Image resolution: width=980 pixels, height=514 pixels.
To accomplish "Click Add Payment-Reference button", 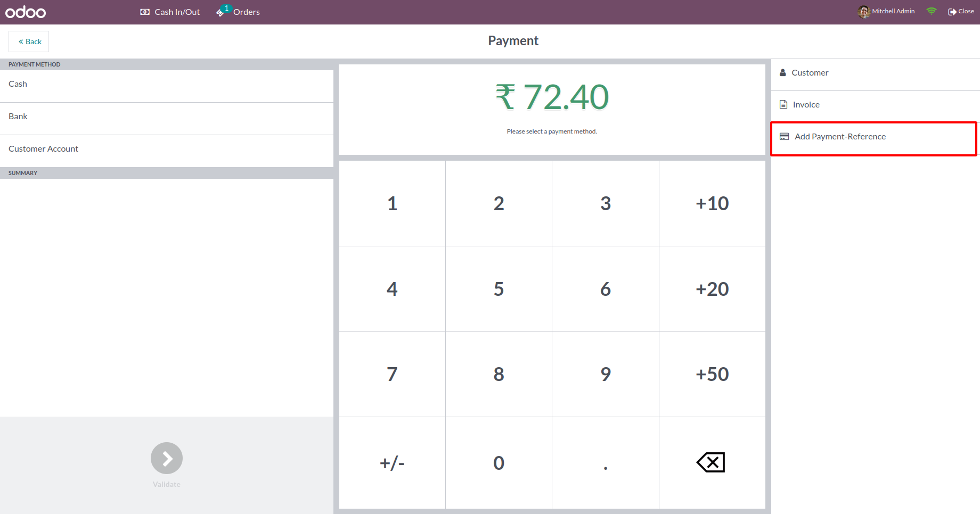I will (x=840, y=137).
